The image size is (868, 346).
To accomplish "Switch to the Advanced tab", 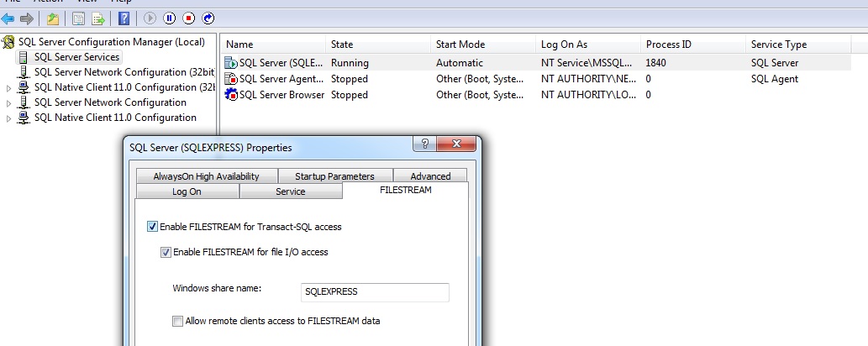I will tap(430, 176).
